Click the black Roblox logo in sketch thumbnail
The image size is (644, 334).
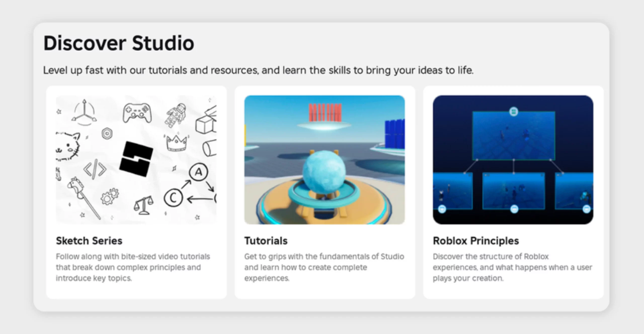(x=136, y=159)
